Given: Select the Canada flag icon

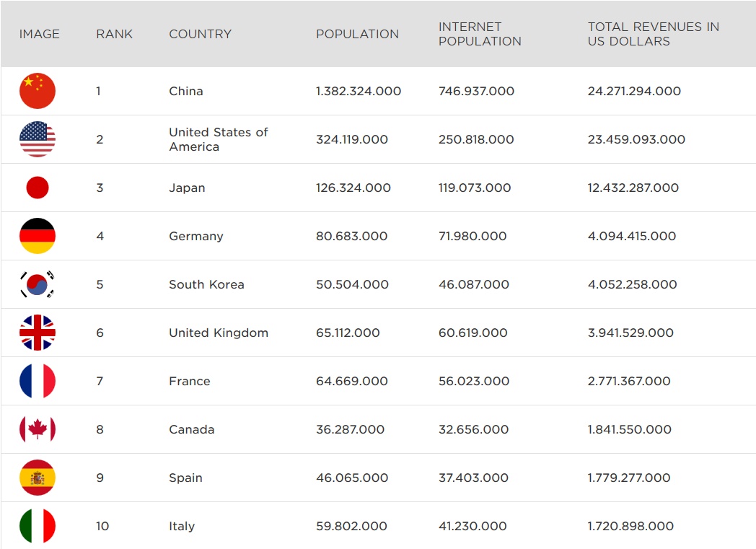Looking at the screenshot, I should (38, 429).
